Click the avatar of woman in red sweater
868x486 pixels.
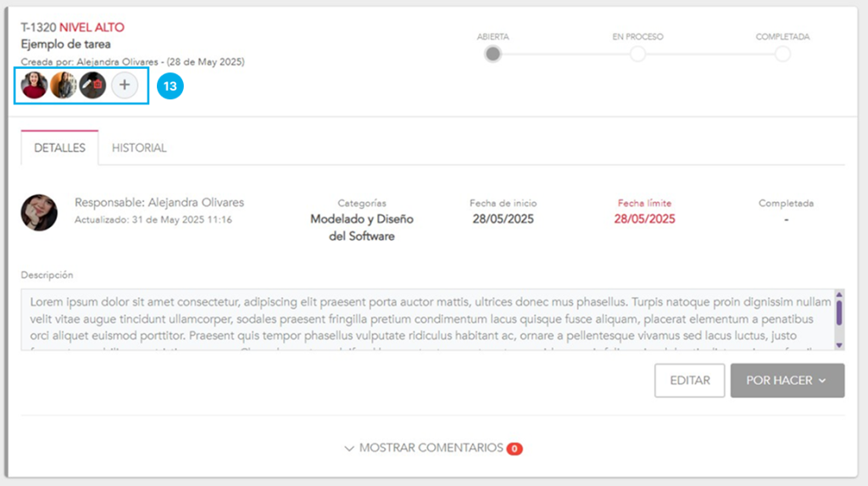point(34,85)
